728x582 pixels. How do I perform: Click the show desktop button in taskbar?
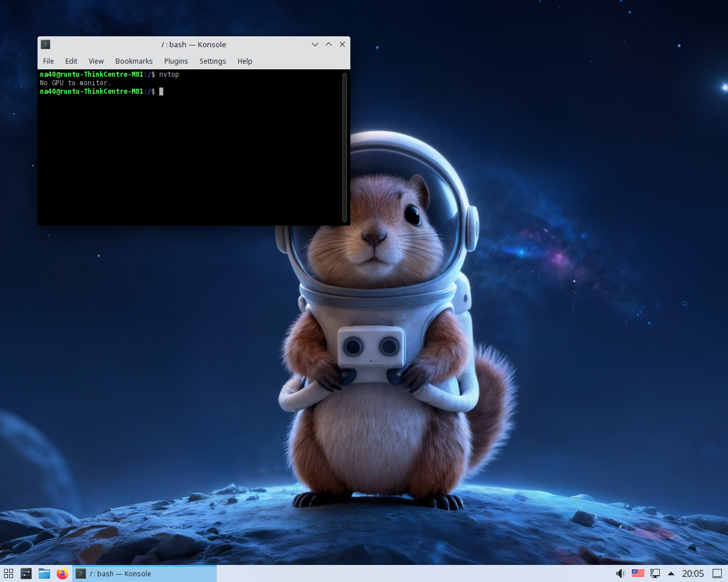(717, 573)
